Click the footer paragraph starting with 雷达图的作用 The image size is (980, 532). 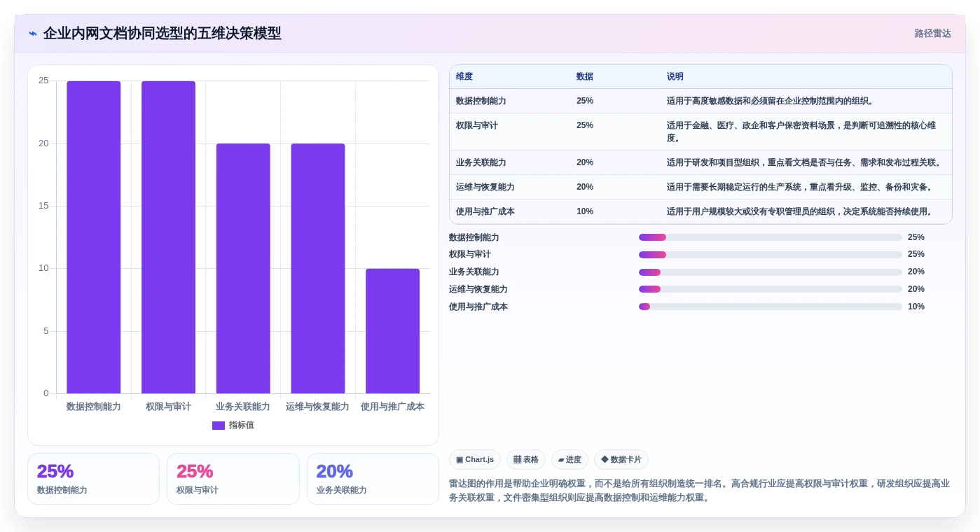pos(700,491)
